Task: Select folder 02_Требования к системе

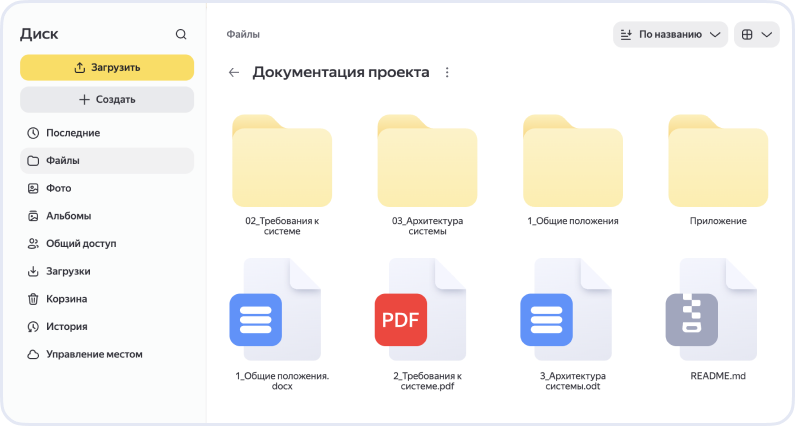Action: (x=282, y=161)
